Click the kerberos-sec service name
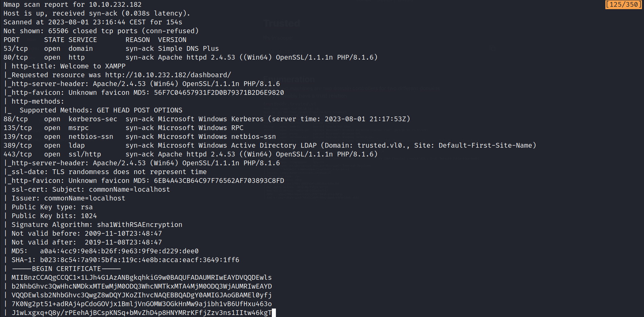This screenshot has width=644, height=317. pos(93,119)
